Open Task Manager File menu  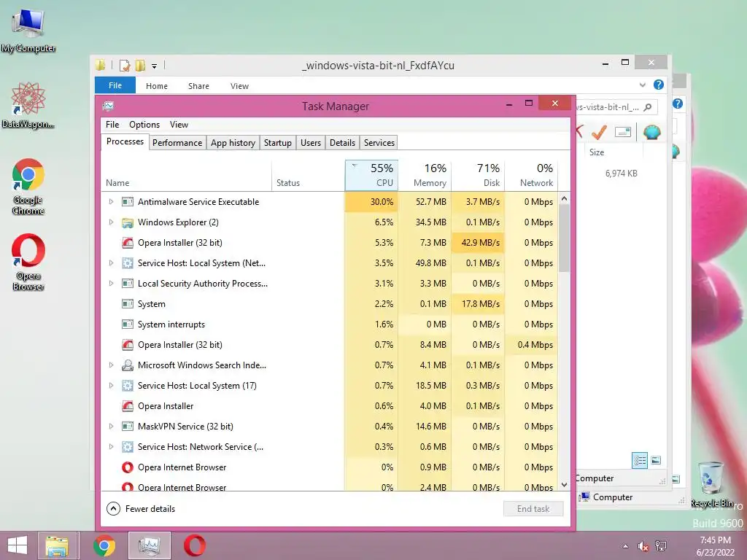[x=112, y=125]
